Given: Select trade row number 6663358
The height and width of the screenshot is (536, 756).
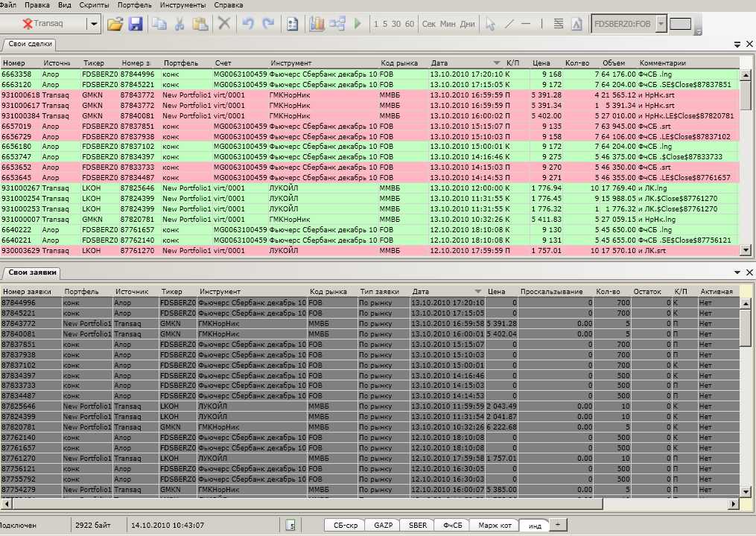Looking at the screenshot, I should [x=369, y=74].
